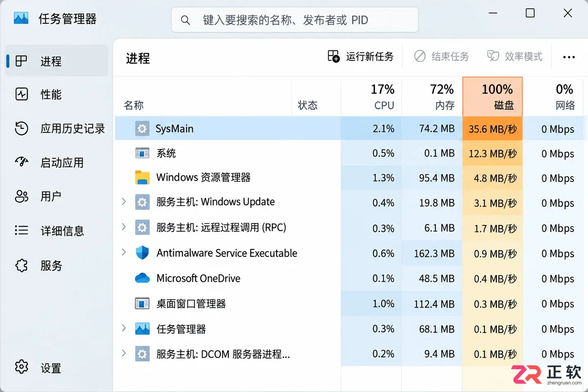Click the Task Manager app icon in title bar
The width and height of the screenshot is (588, 392).
[21, 18]
